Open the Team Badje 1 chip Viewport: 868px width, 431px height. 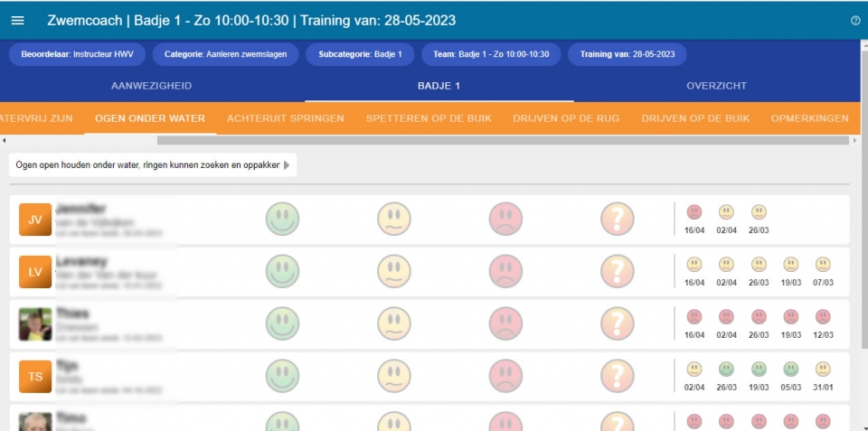click(x=491, y=54)
